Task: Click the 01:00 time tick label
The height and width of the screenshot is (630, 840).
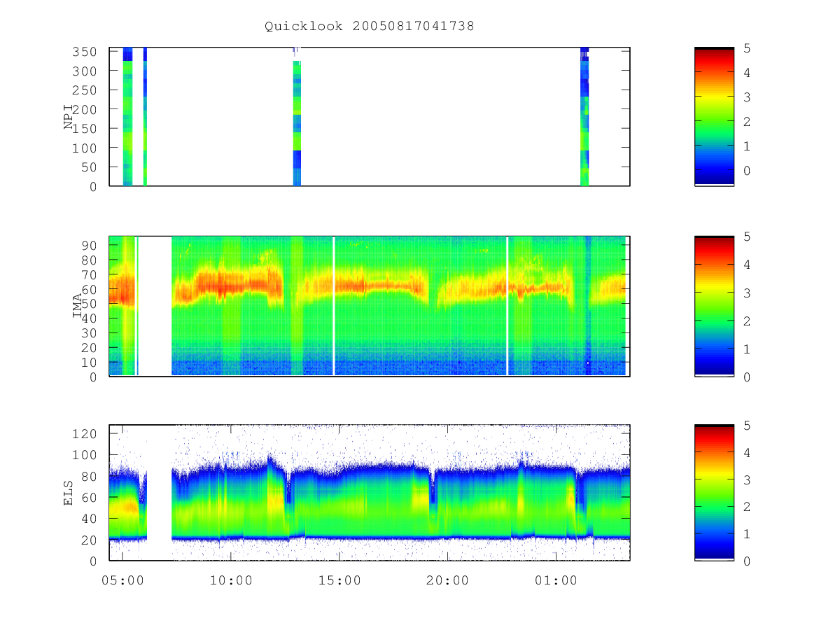Action: point(556,580)
